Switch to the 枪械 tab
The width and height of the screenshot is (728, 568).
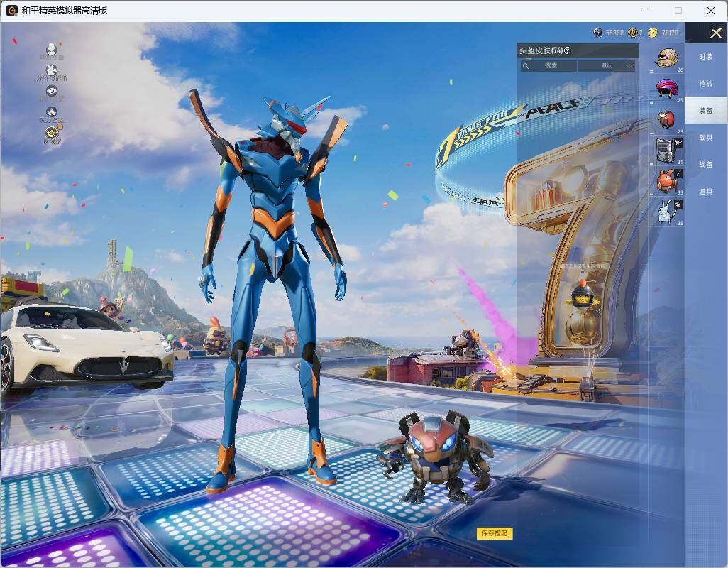pyautogui.click(x=706, y=84)
